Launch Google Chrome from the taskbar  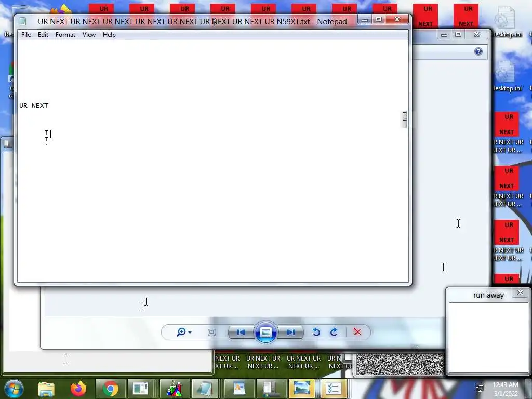110,389
